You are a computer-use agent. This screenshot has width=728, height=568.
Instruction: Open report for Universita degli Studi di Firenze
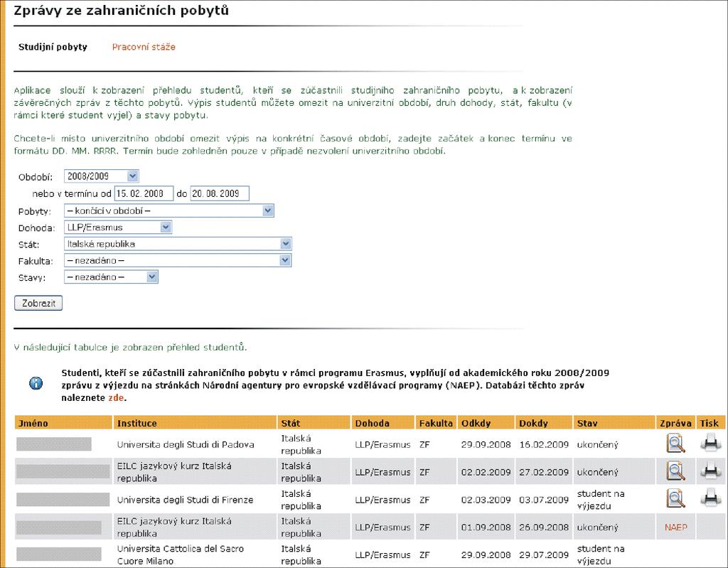click(x=675, y=499)
